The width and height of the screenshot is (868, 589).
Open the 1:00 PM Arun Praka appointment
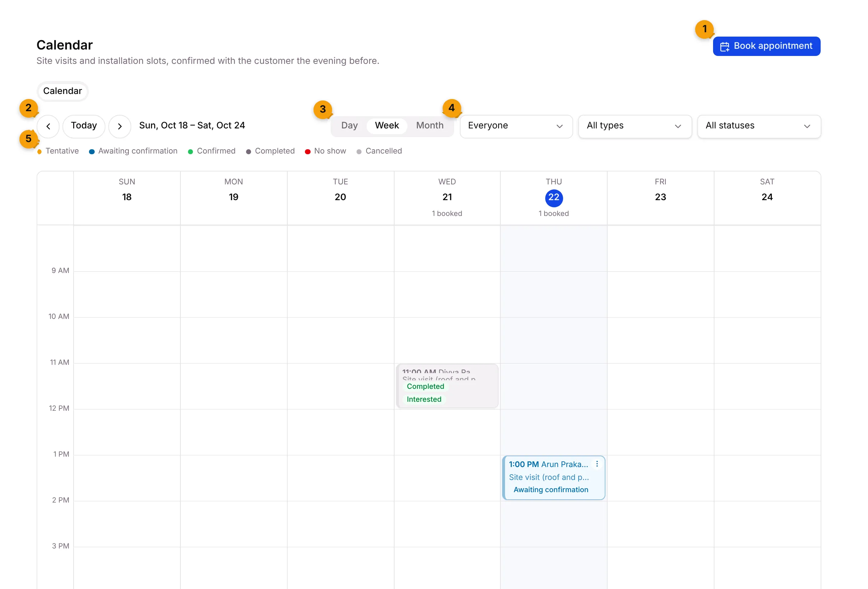point(553,477)
